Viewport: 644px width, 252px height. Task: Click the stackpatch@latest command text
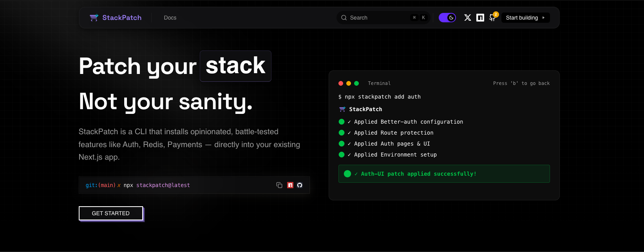click(163, 185)
